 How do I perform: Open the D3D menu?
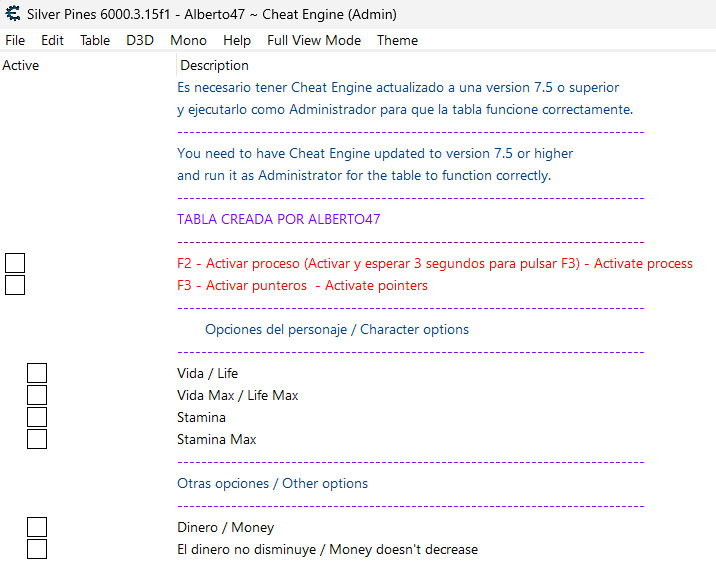click(140, 40)
